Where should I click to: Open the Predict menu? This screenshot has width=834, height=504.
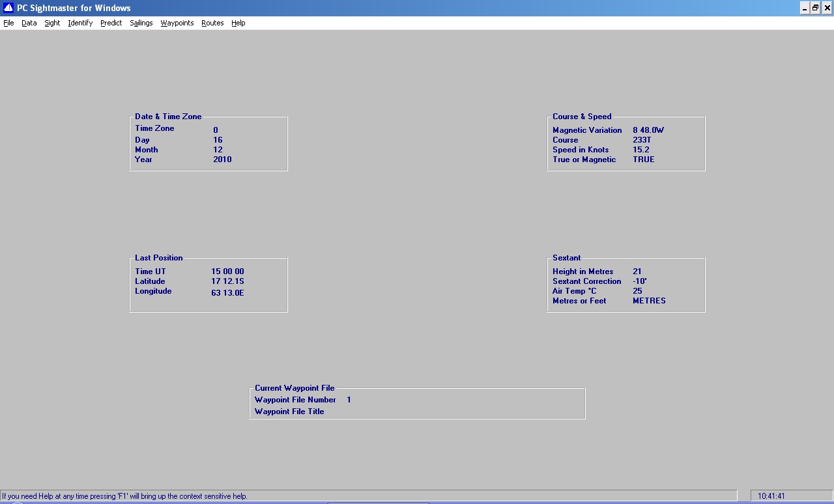(x=111, y=23)
